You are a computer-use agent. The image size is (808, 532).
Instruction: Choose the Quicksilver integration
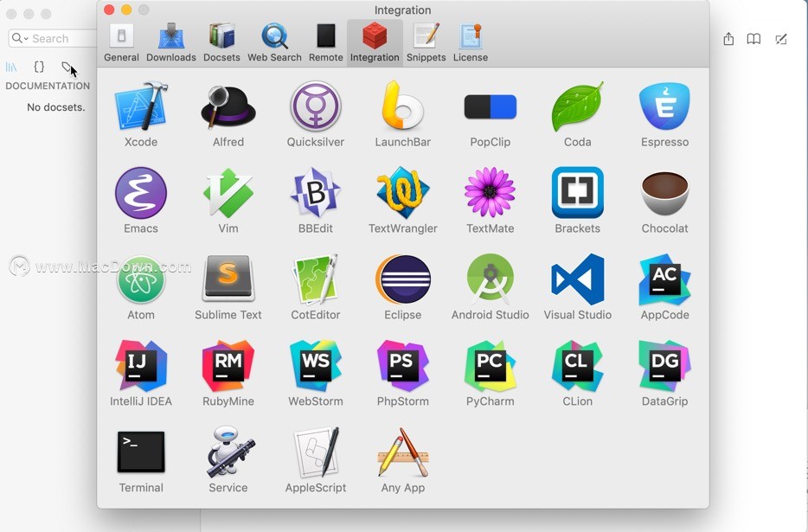[316, 106]
